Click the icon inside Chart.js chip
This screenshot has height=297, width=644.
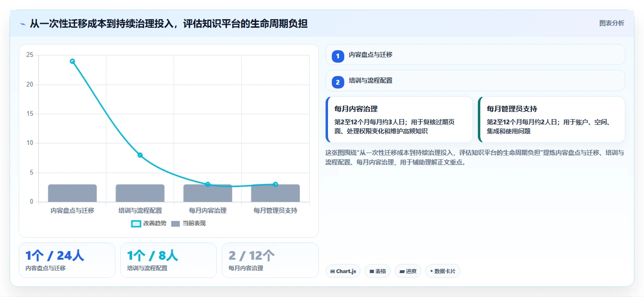point(332,272)
